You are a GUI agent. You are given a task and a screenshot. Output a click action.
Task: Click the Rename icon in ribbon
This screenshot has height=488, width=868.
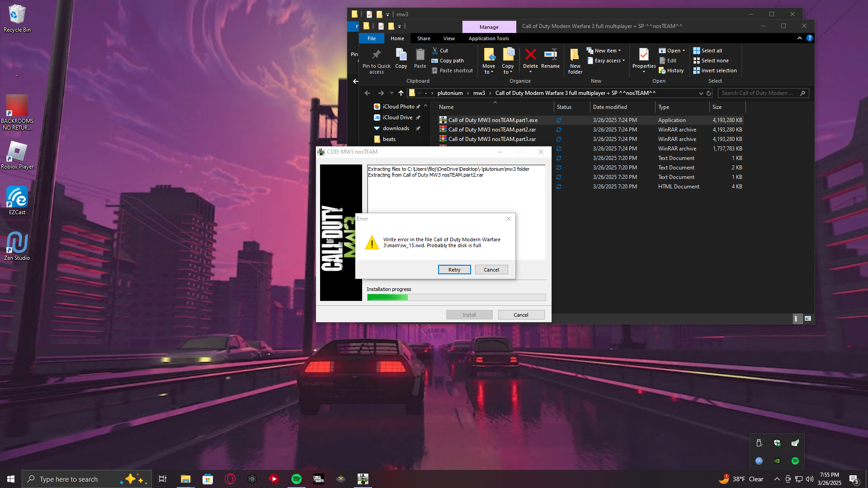pyautogui.click(x=550, y=55)
